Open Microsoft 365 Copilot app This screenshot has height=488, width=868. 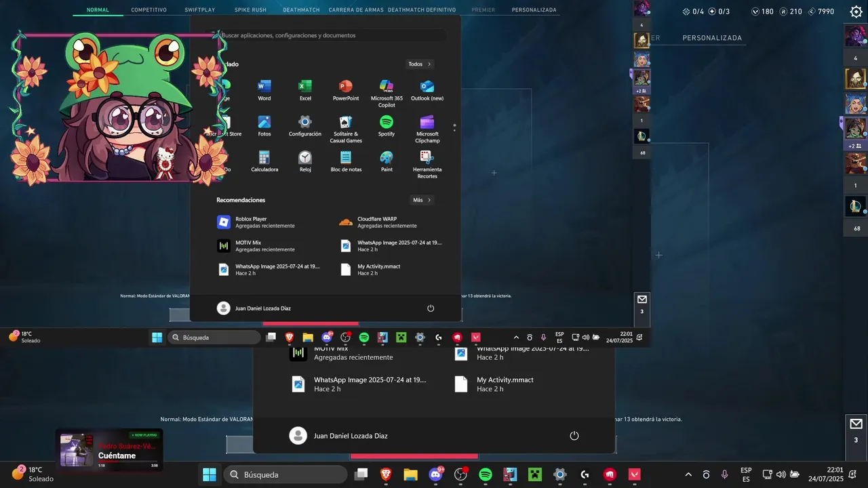[x=387, y=94]
